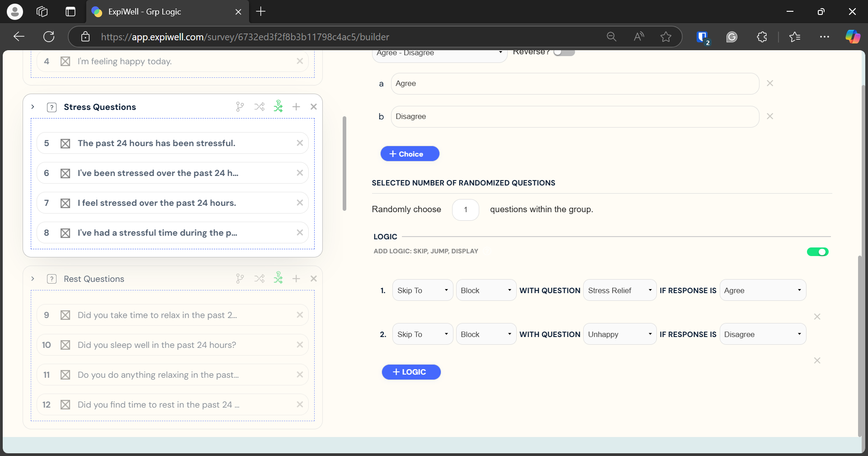Viewport: 868px width, 456px height.
Task: Open browser extensions puzzle icon
Action: (x=762, y=37)
